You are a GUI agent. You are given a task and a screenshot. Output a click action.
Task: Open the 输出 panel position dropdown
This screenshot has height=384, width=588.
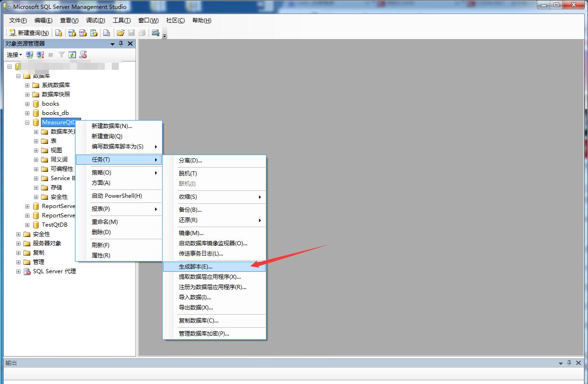(561, 363)
